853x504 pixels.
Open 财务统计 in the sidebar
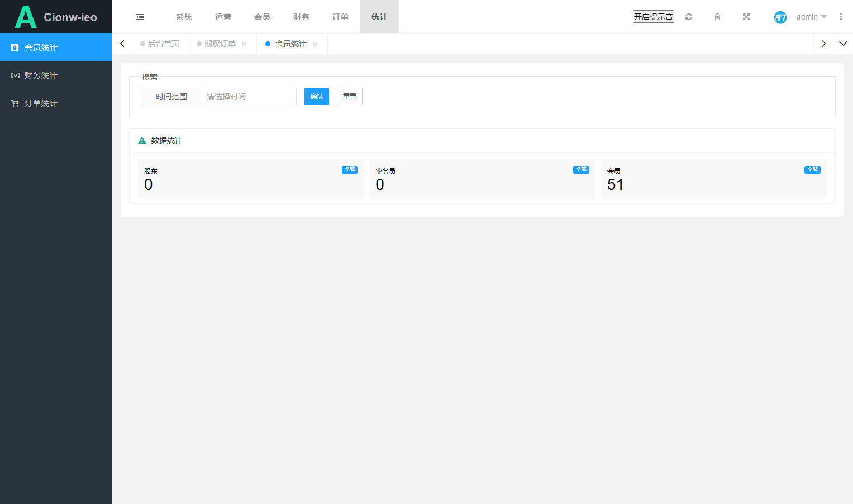[56, 75]
